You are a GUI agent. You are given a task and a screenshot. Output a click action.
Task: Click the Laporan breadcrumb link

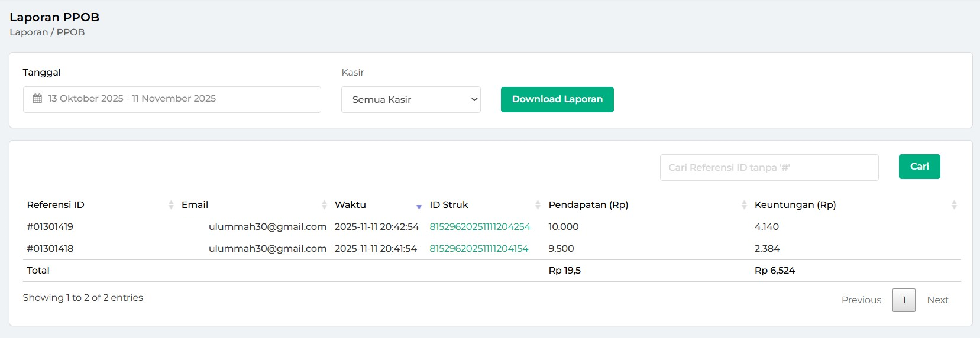28,32
